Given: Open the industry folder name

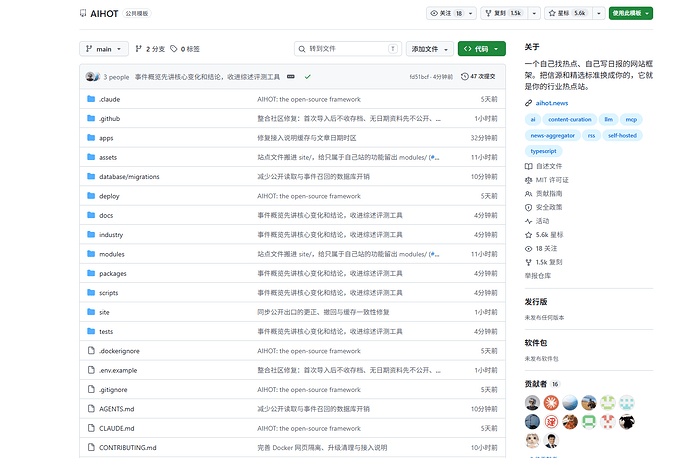Looking at the screenshot, I should click(x=111, y=235).
